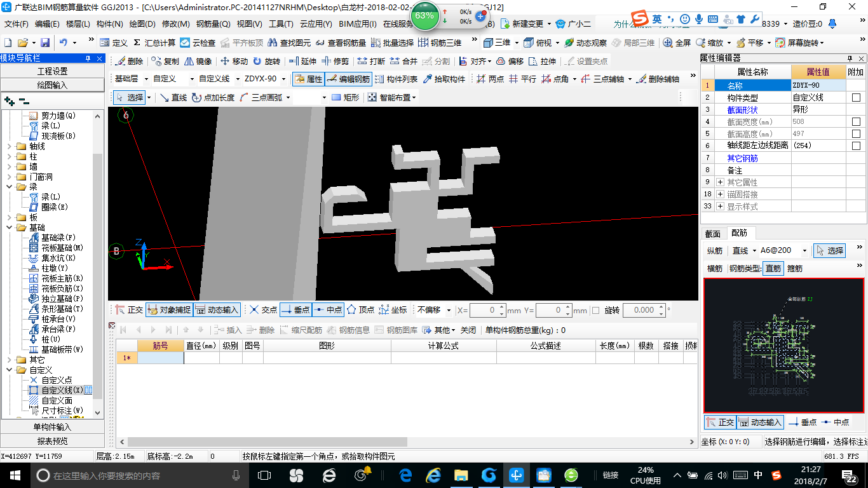Open 查看钢筋量 view rebar quantity
This screenshot has width=868, height=488.
pyautogui.click(x=341, y=43)
